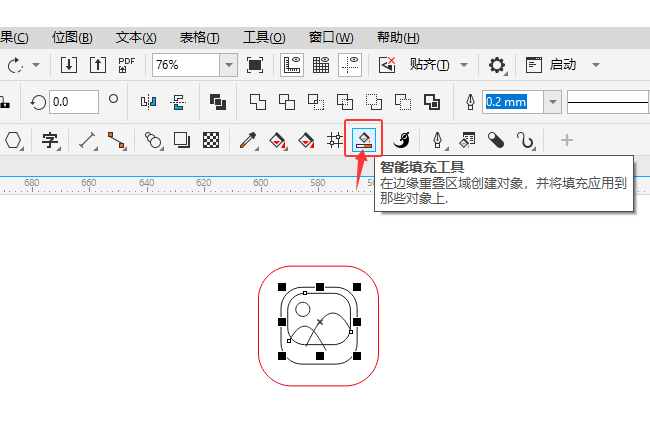Screen dimensions: 650x429
Task: Apply Back Minus Front
Action: pyautogui.click(x=403, y=102)
